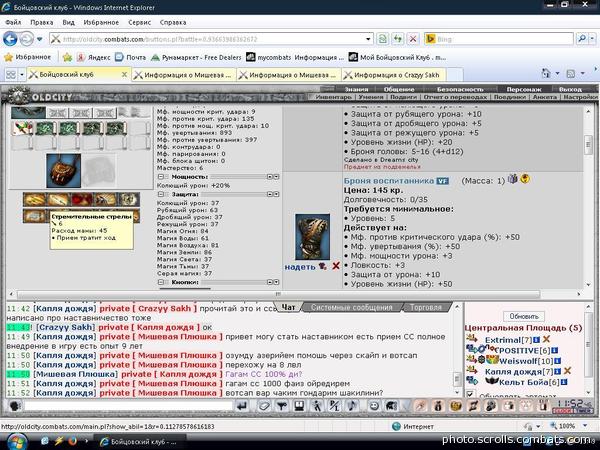Click the Бойцовский клуб taskbar button

pyautogui.click(x=139, y=441)
